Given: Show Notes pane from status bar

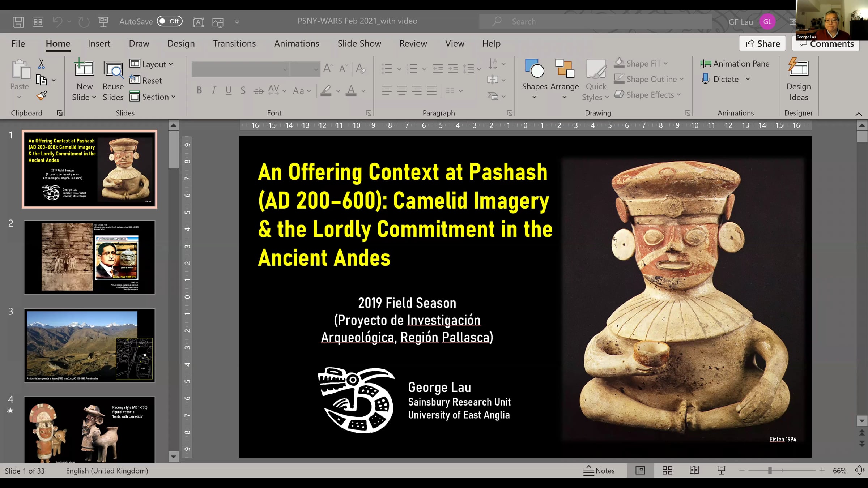Looking at the screenshot, I should click(x=599, y=470).
